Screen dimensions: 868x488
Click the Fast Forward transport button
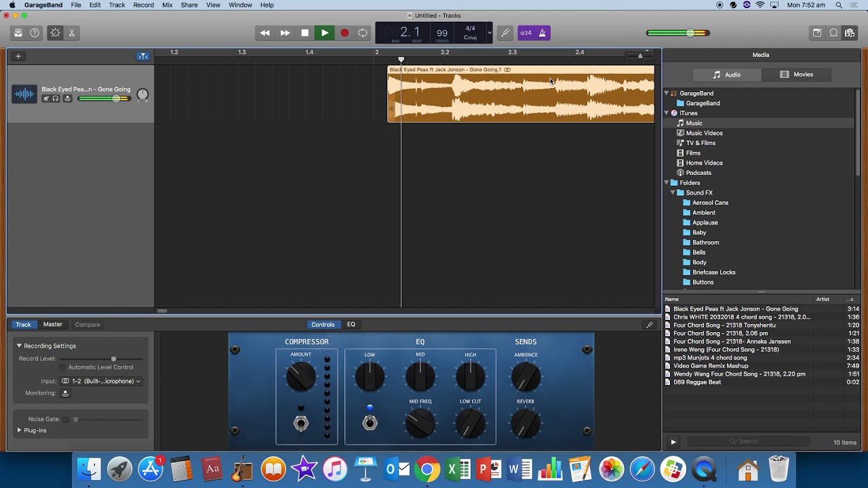[x=285, y=33]
